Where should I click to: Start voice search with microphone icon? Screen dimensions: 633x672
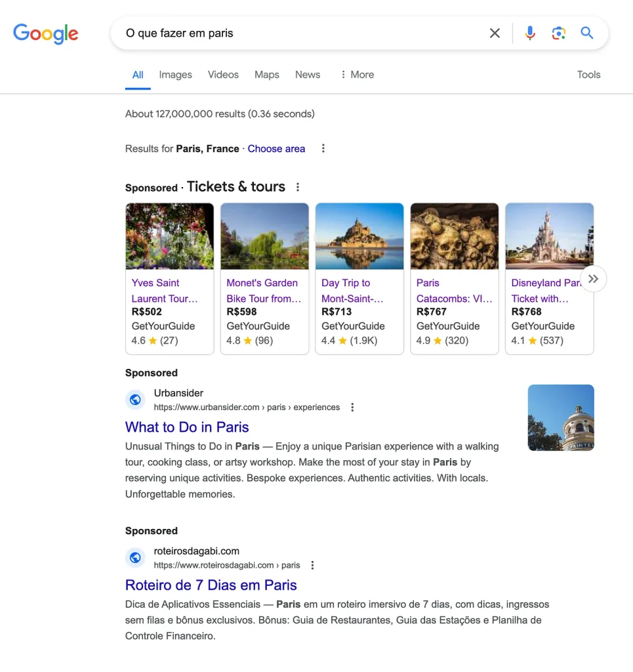[530, 33]
